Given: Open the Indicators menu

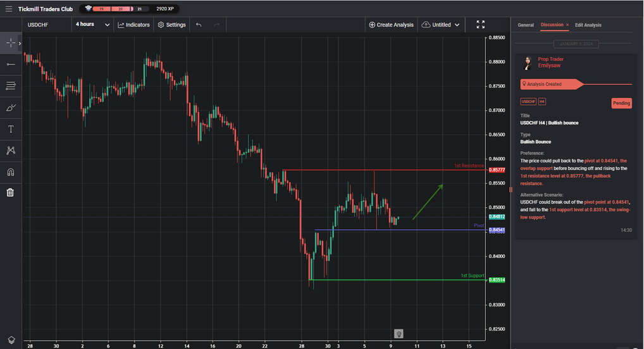Looking at the screenshot, I should tap(133, 25).
